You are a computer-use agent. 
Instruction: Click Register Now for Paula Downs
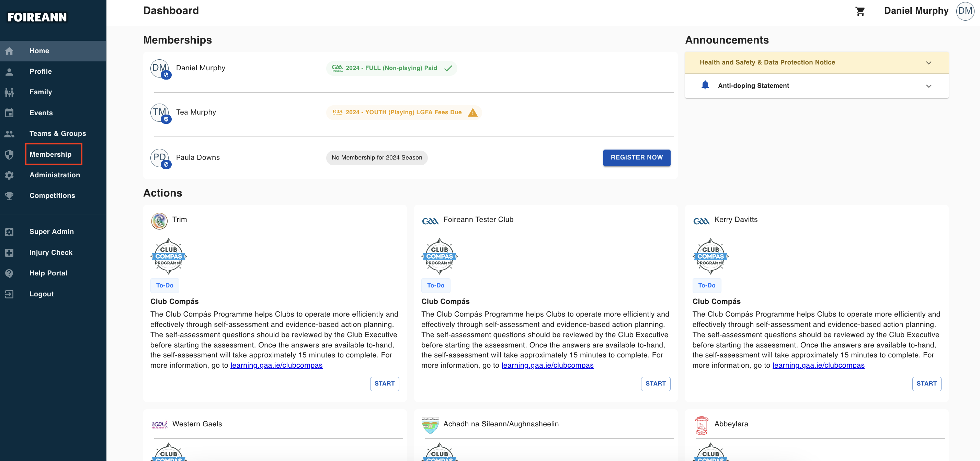[637, 158]
